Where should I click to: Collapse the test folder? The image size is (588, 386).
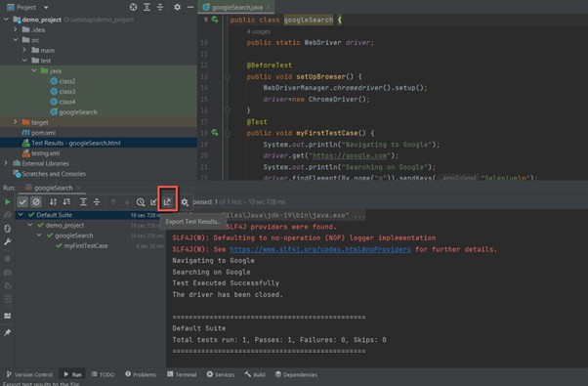(24, 60)
